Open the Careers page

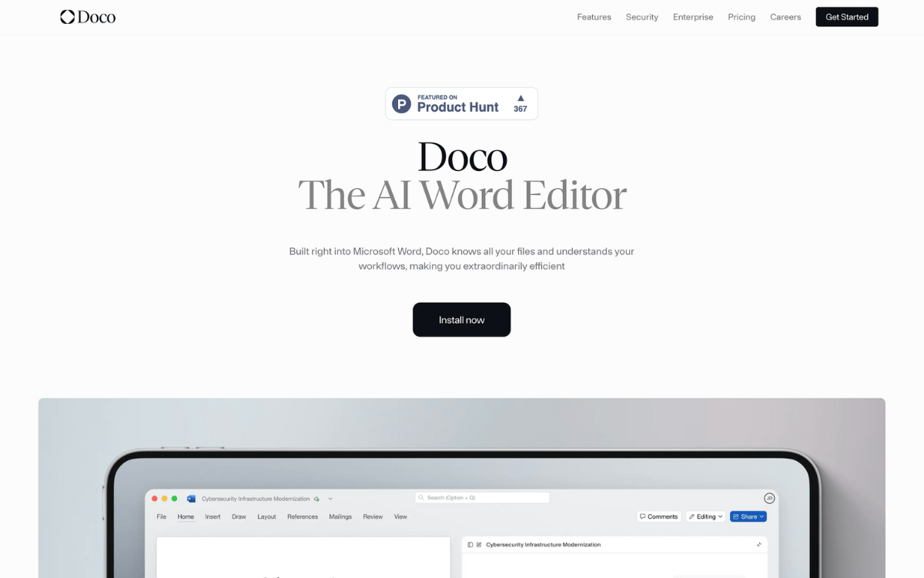[785, 17]
